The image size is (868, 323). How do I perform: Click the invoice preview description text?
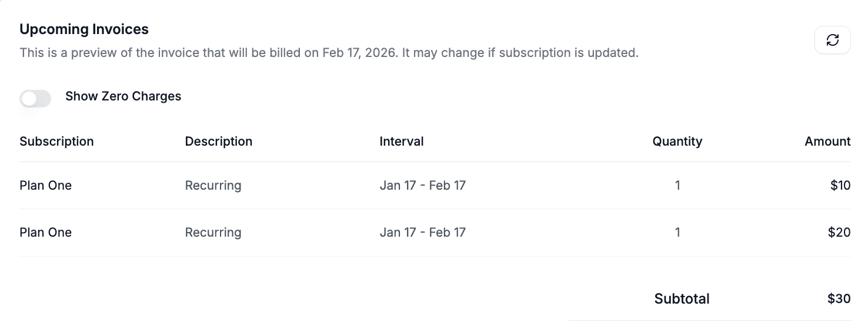point(329,53)
